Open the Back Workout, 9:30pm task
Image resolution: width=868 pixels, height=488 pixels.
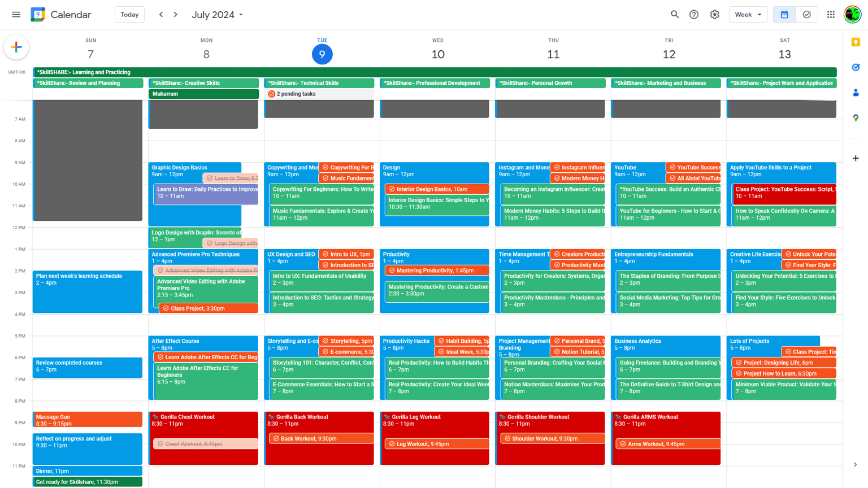coord(322,438)
